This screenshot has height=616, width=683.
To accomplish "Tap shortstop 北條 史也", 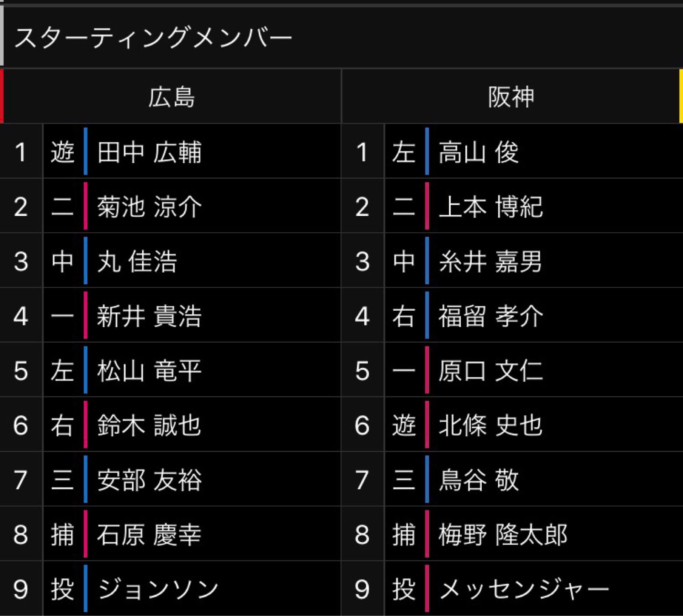I will point(490,425).
